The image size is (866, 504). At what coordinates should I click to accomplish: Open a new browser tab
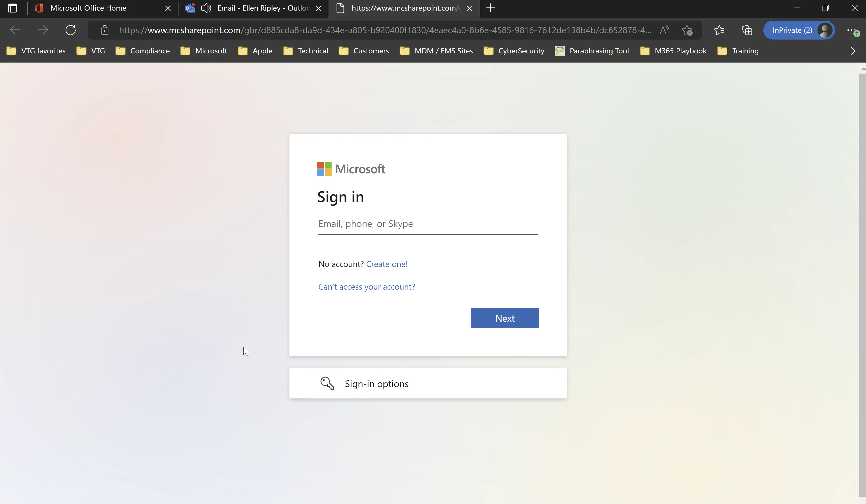pos(491,8)
